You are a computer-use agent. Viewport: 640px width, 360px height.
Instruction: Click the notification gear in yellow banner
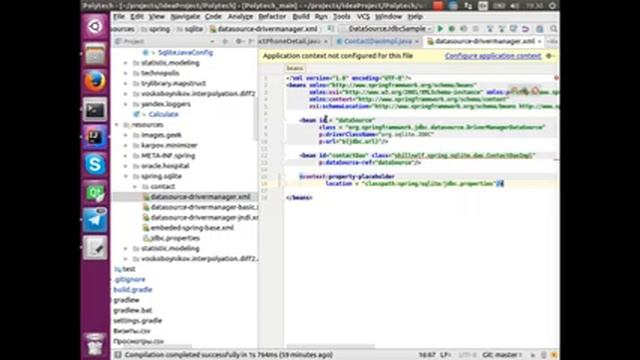pyautogui.click(x=549, y=56)
